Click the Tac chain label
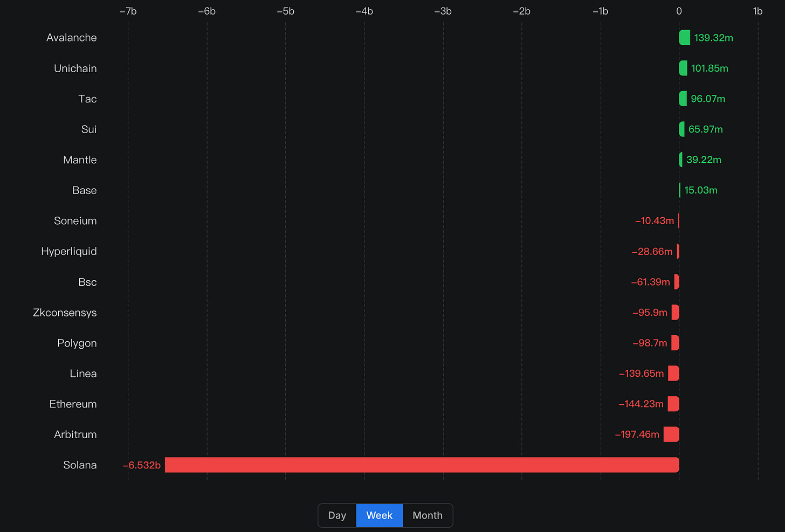 (87, 99)
